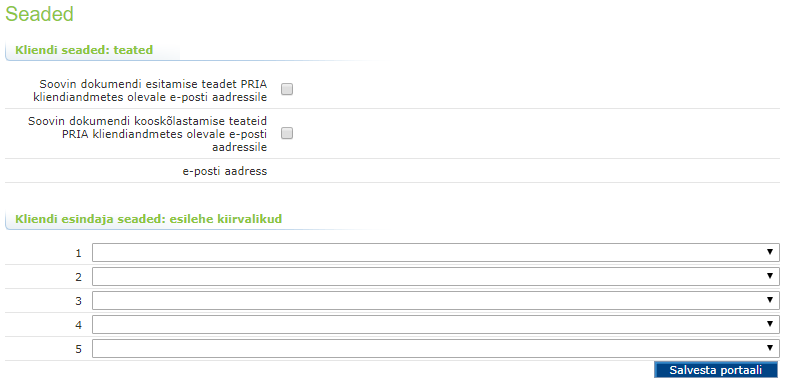Click the e-posti aadress label
This screenshot has width=786, height=387.
pos(225,171)
